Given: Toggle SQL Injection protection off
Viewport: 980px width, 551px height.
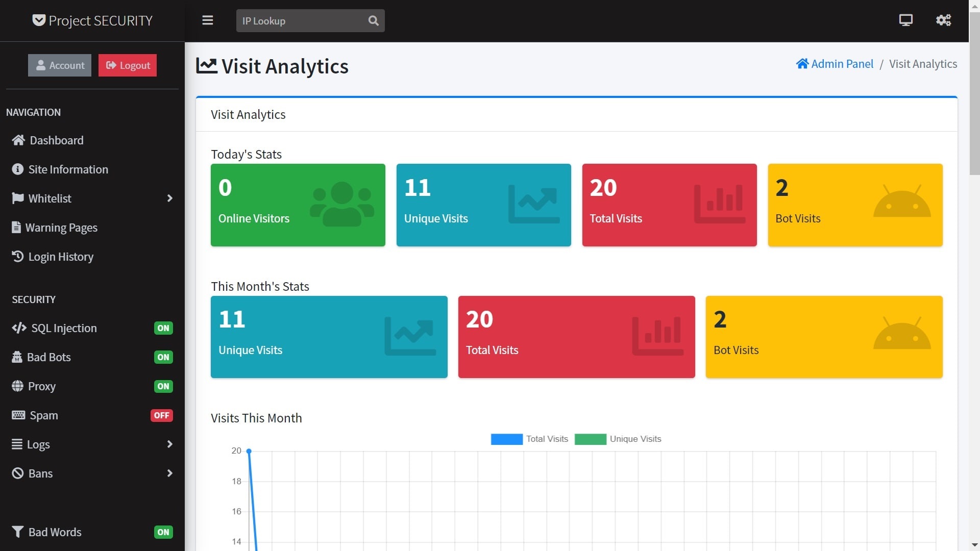Looking at the screenshot, I should pos(163,328).
